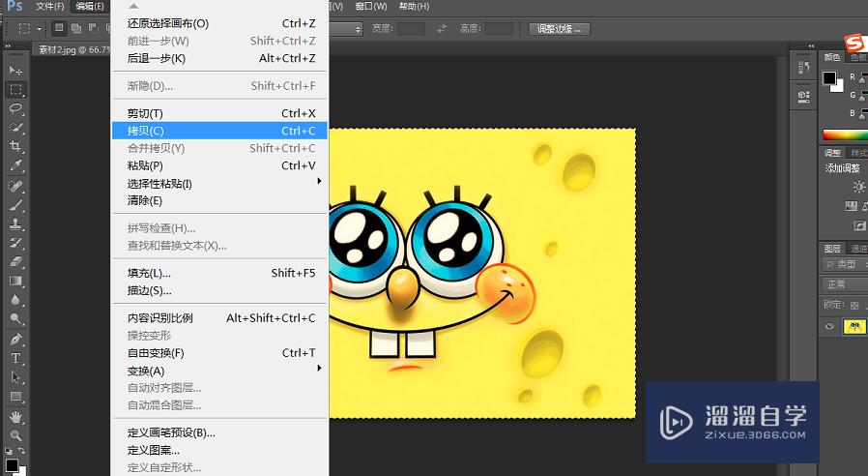Open the 正常 blend mode dropdown
868x476 pixels.
(843, 284)
